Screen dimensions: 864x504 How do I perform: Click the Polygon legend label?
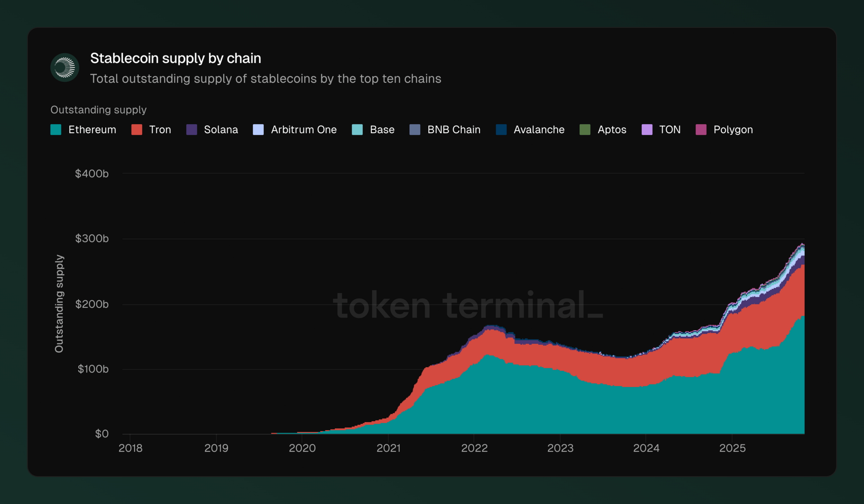click(733, 130)
